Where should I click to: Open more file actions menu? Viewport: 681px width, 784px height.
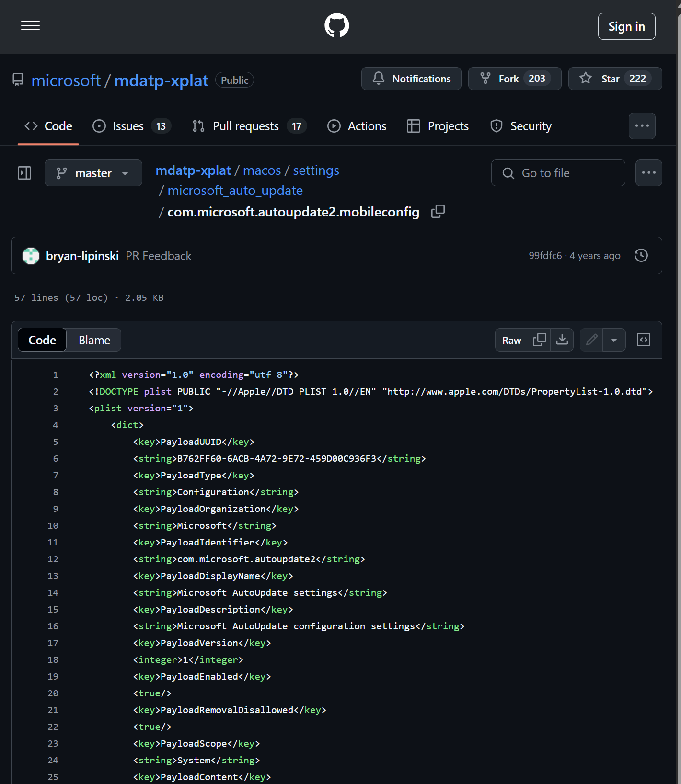pyautogui.click(x=648, y=173)
